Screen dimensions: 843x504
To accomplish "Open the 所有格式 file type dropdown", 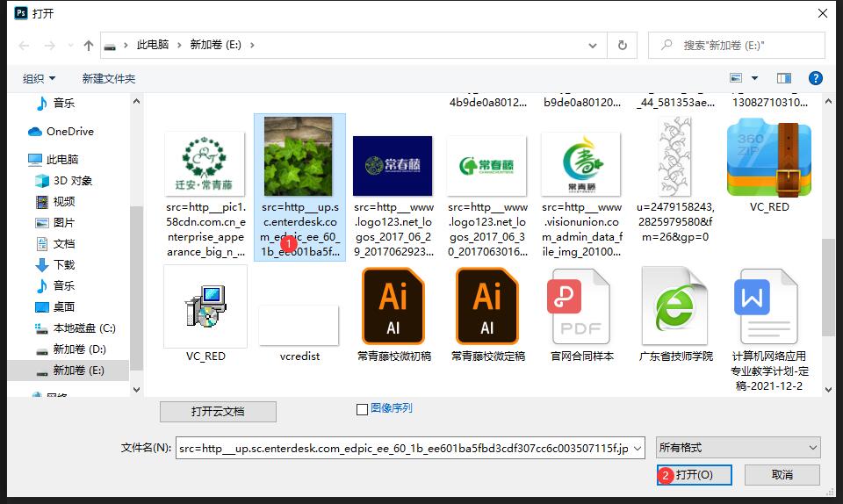I will pos(739,448).
